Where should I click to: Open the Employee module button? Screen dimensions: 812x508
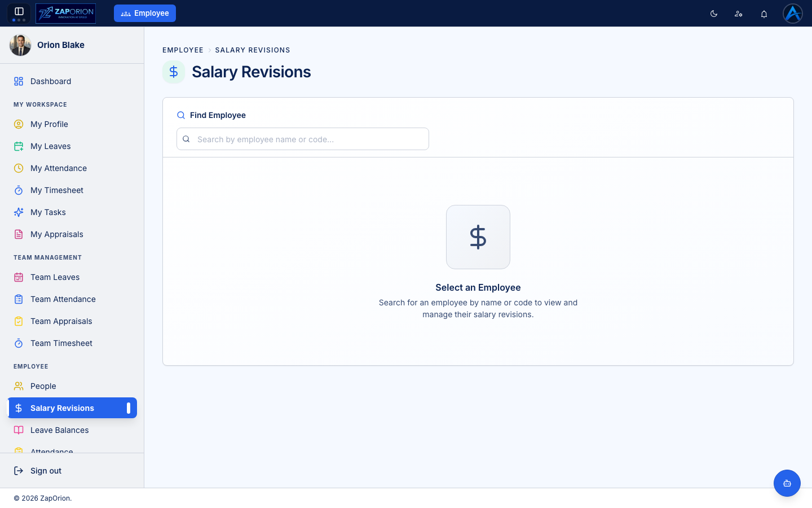145,14
